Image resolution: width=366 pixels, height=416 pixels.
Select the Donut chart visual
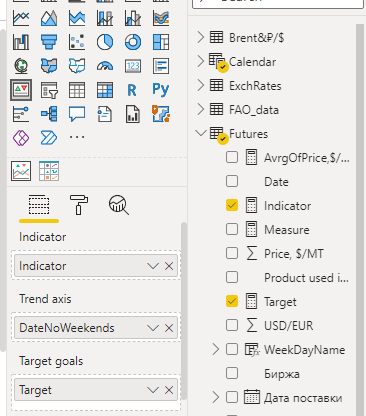click(133, 42)
